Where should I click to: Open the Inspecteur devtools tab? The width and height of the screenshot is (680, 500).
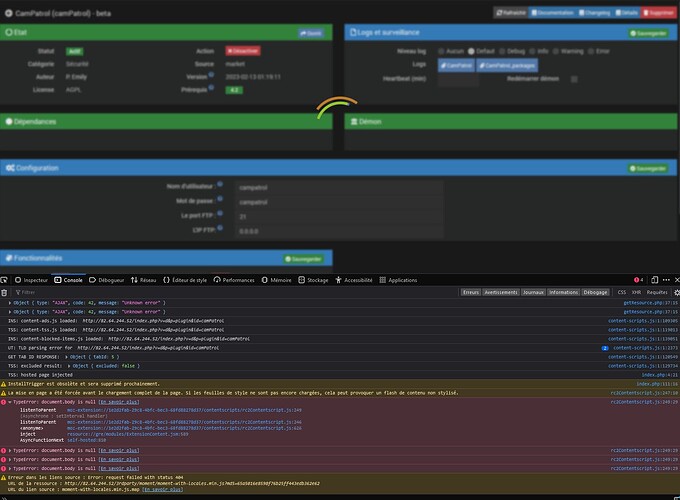coord(31,280)
